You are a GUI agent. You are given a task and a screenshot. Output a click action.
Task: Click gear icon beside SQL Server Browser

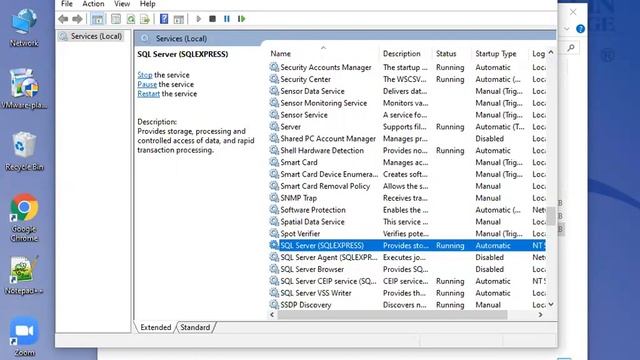click(x=274, y=269)
